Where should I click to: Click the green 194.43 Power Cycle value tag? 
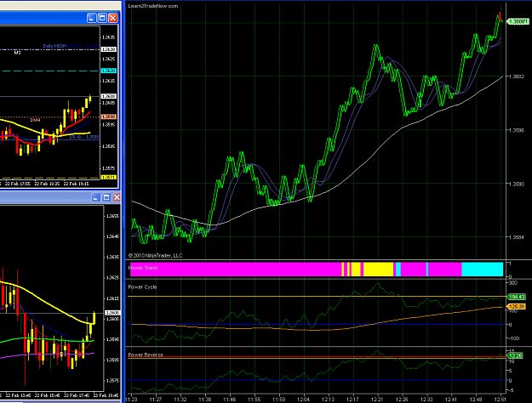click(516, 297)
